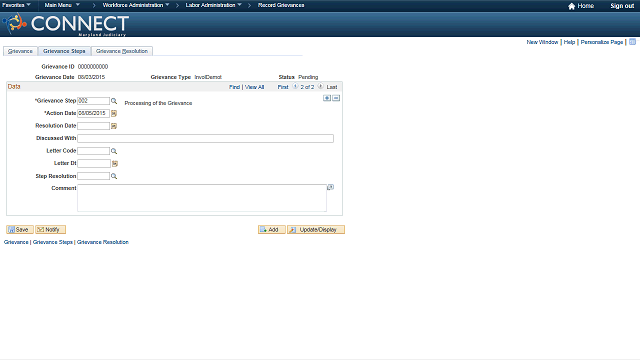This screenshot has width=640, height=360.
Task: Click the Grievance Type value InvolDemot
Action: tap(208, 77)
